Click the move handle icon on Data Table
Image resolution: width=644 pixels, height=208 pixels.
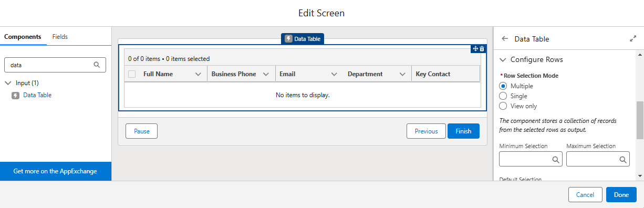coord(475,49)
